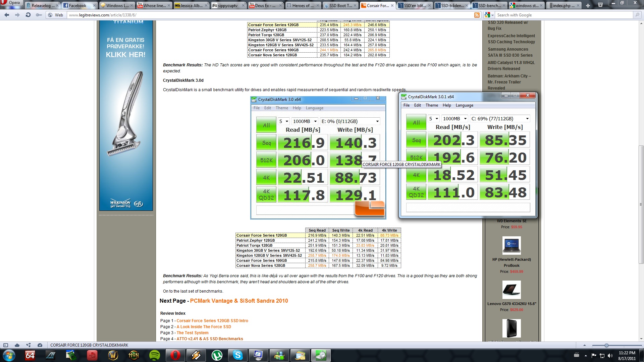
Task: Open Skype from the taskbar
Action: point(238,355)
